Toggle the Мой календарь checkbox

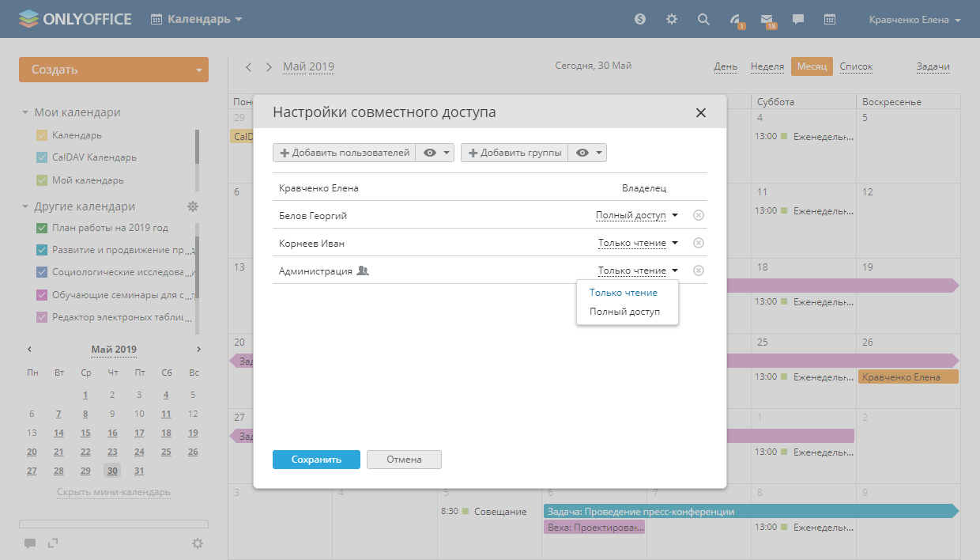click(43, 180)
